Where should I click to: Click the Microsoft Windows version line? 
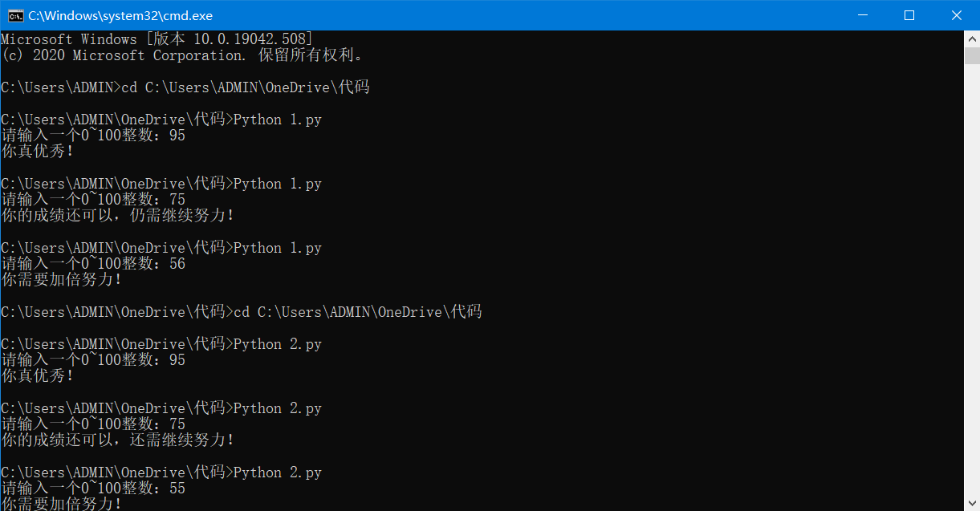pyautogui.click(x=157, y=39)
